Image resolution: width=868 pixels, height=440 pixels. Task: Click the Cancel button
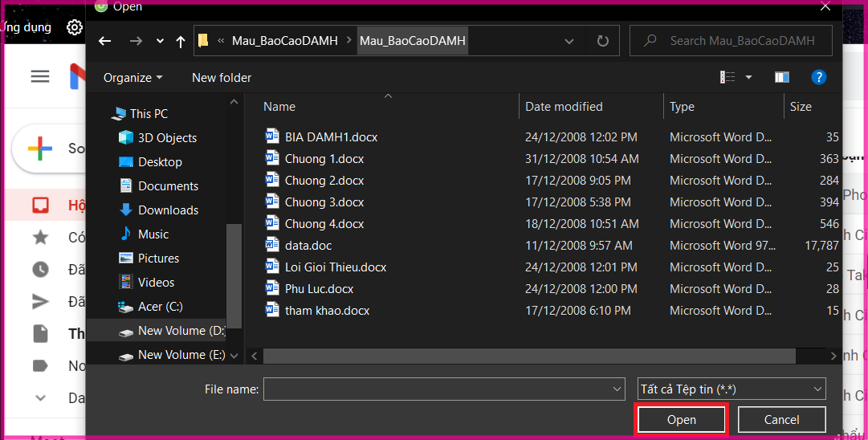click(x=781, y=419)
